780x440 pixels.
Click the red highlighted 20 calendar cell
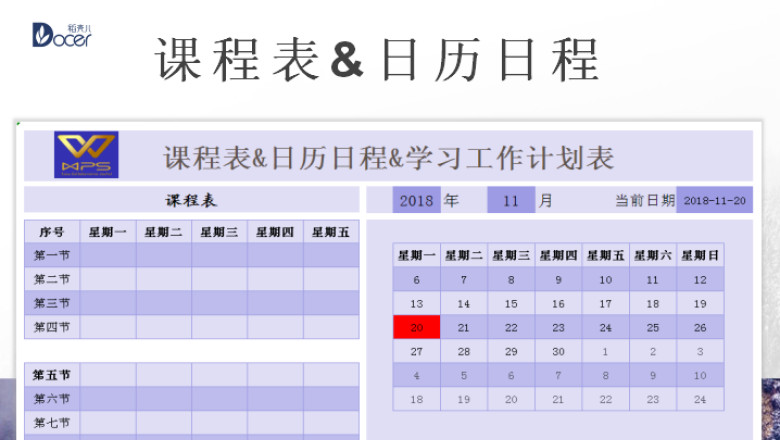coord(416,327)
